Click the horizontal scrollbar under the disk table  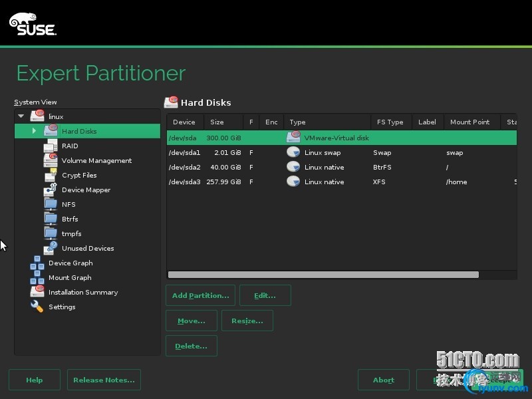point(323,274)
